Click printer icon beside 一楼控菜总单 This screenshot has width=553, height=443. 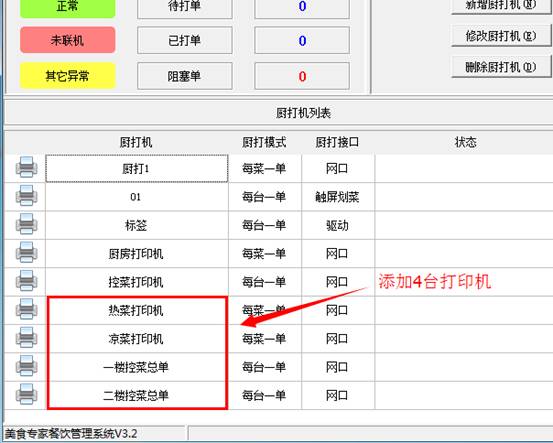pos(26,366)
